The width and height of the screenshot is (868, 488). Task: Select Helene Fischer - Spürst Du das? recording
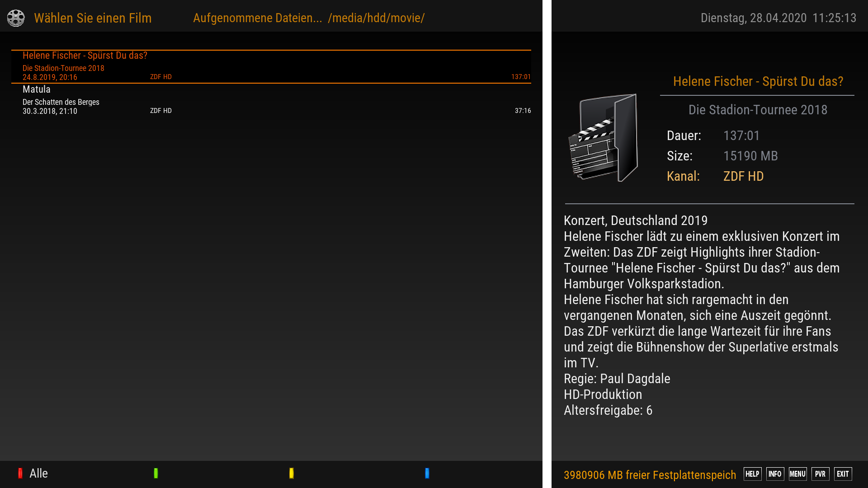click(271, 66)
